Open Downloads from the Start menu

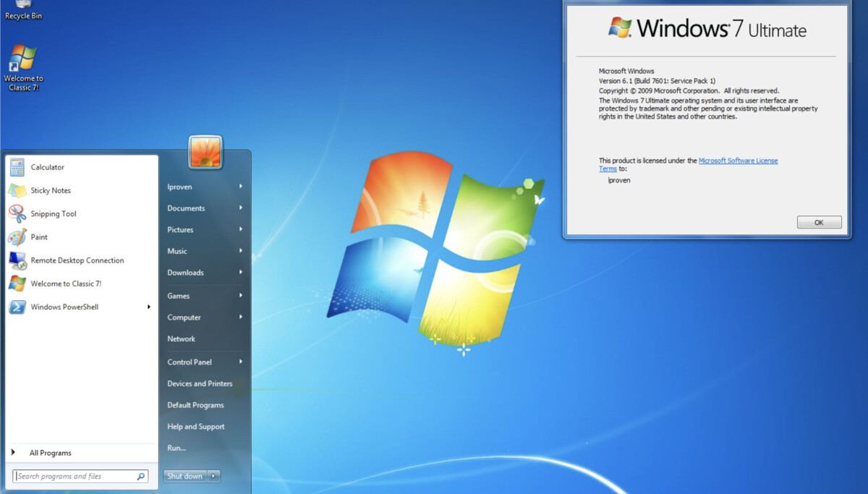click(x=185, y=273)
